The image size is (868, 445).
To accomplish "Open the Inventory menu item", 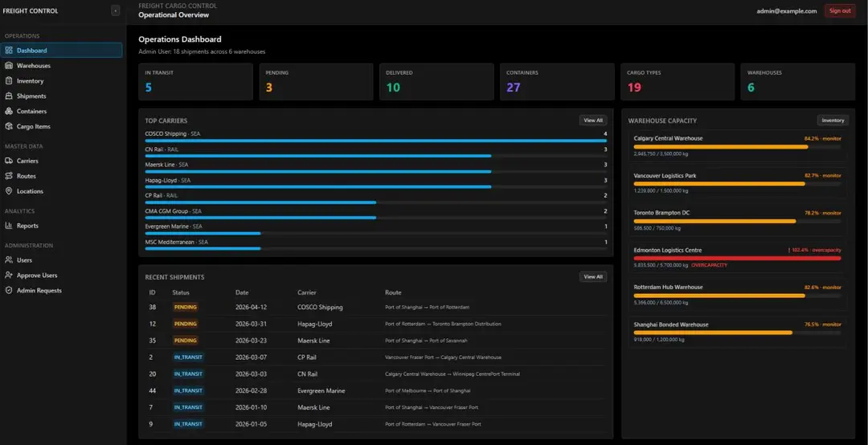I will tap(61, 81).
